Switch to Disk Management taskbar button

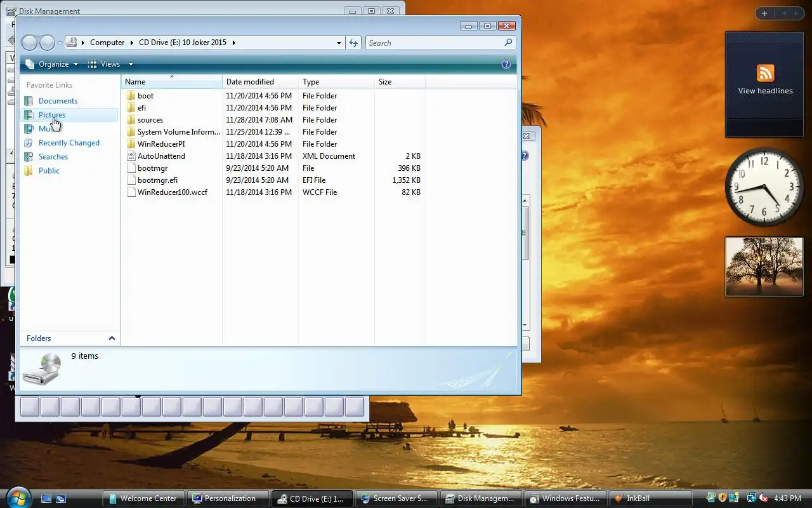481,498
